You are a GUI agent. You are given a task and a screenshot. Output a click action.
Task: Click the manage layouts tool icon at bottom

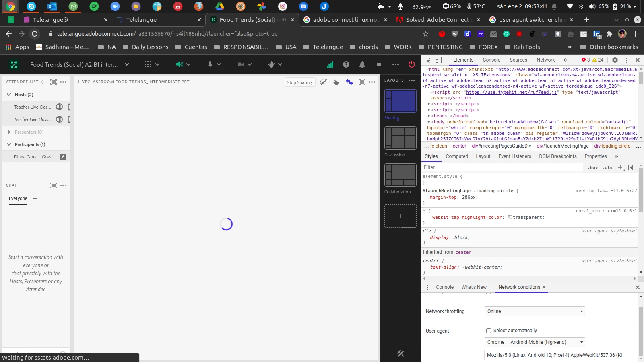coord(400,354)
